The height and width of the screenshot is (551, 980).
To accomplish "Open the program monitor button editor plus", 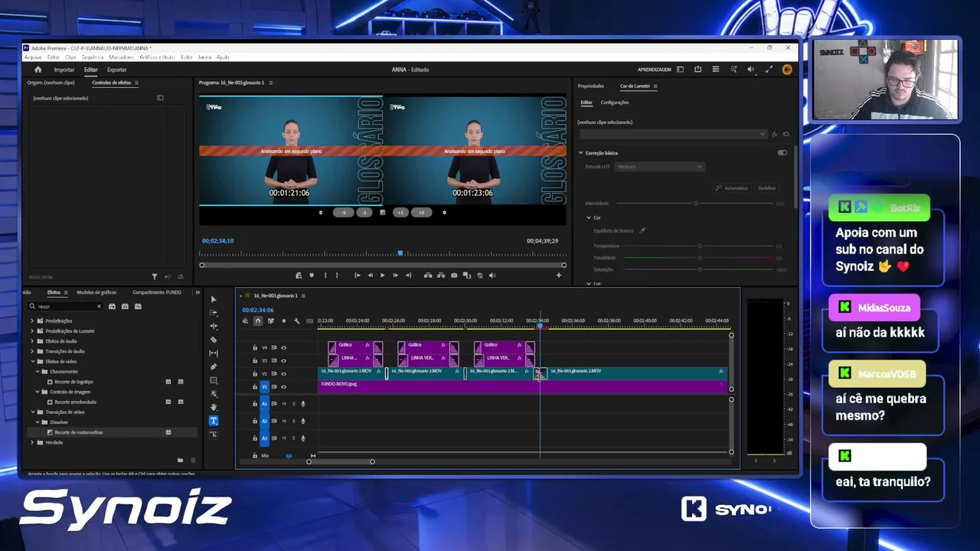I will click(x=559, y=275).
